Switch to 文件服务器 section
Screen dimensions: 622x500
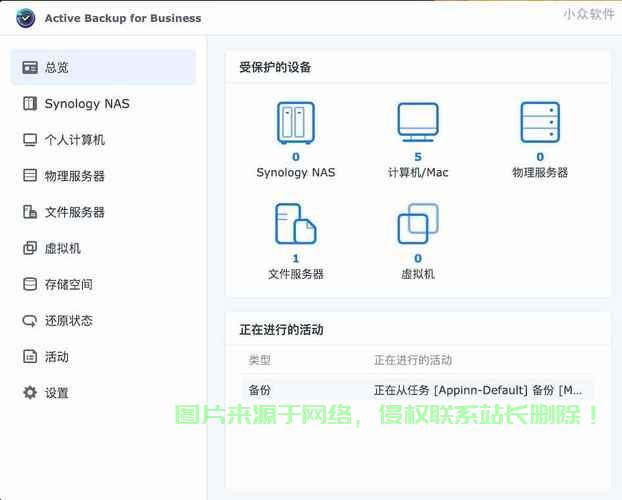click(x=103, y=212)
